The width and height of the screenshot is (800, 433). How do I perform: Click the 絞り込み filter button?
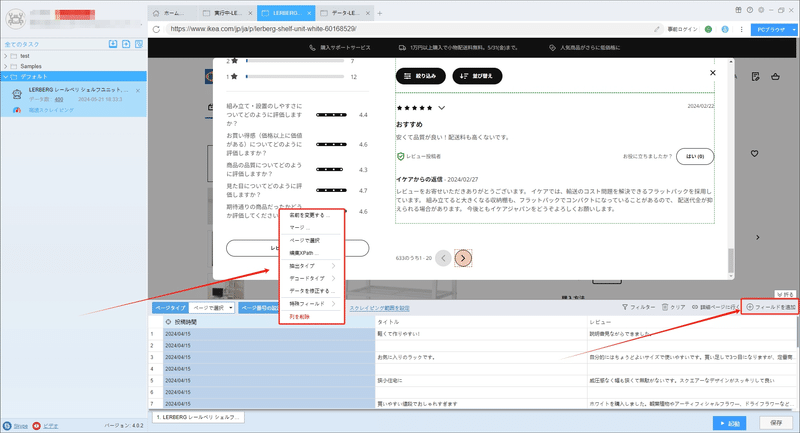420,76
